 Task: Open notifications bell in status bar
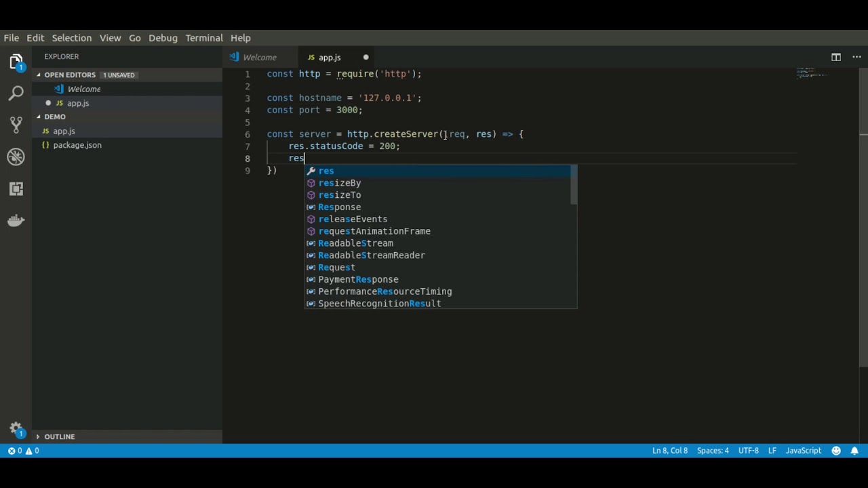pos(854,451)
